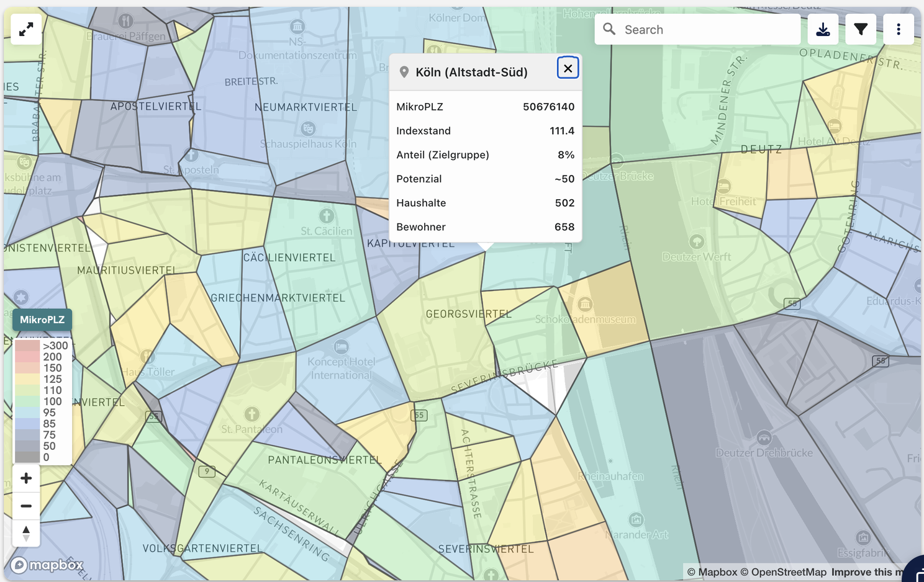This screenshot has width=924, height=582.
Task: Close the Köln (Altstadt-Süd) popup
Action: point(568,68)
